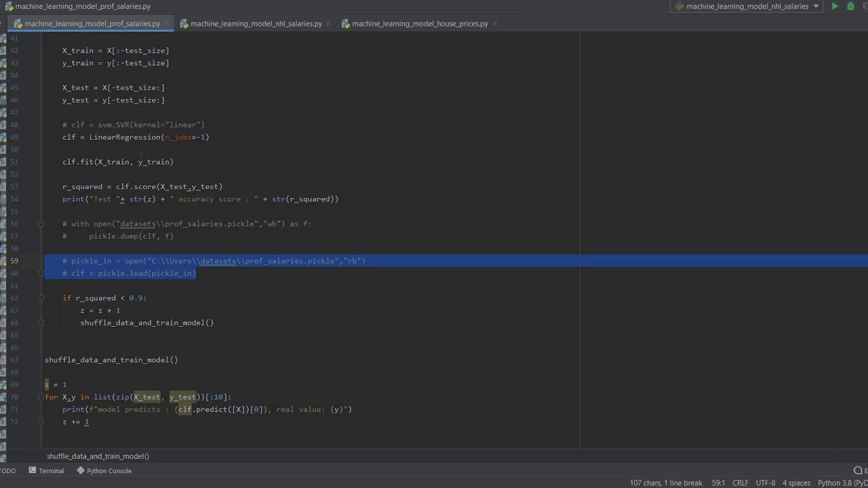Open the run configuration dropdown
868x488 pixels.
tap(747, 6)
